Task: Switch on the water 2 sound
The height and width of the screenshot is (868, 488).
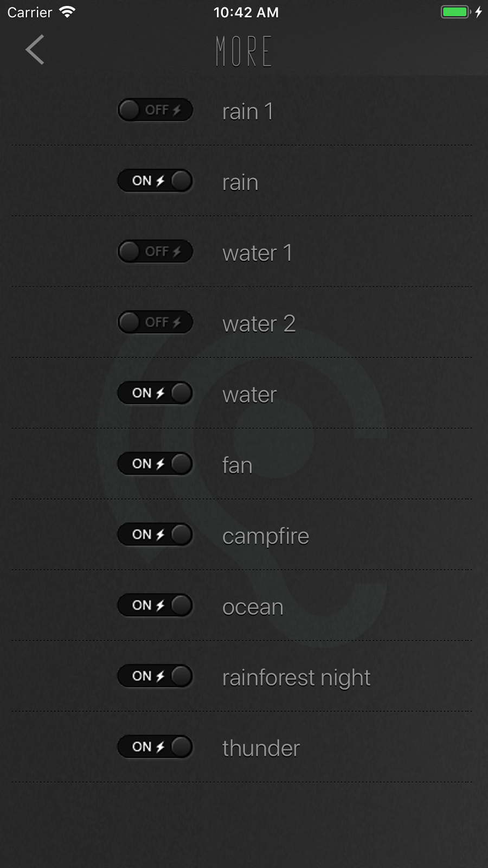Action: point(155,322)
